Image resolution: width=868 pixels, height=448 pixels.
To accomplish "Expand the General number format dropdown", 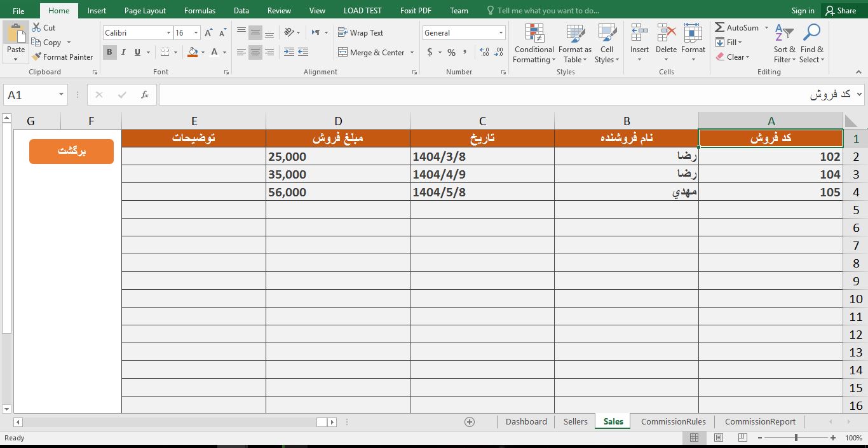I will tap(501, 33).
